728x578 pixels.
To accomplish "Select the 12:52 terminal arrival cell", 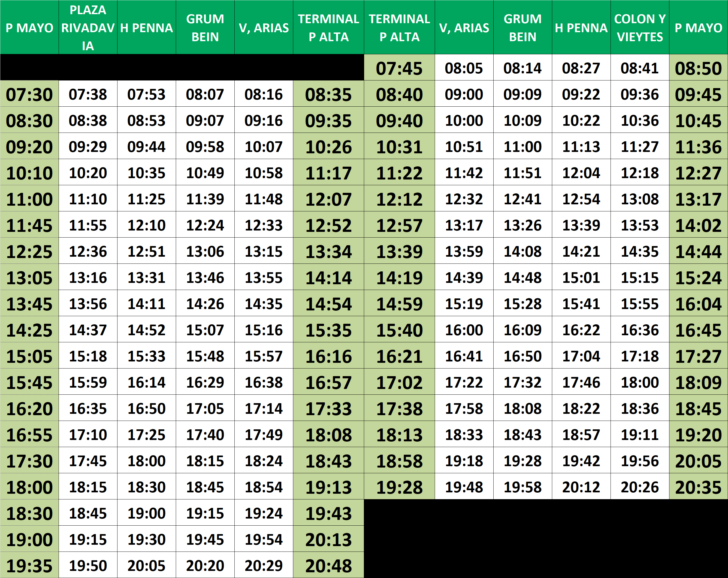I will (328, 225).
